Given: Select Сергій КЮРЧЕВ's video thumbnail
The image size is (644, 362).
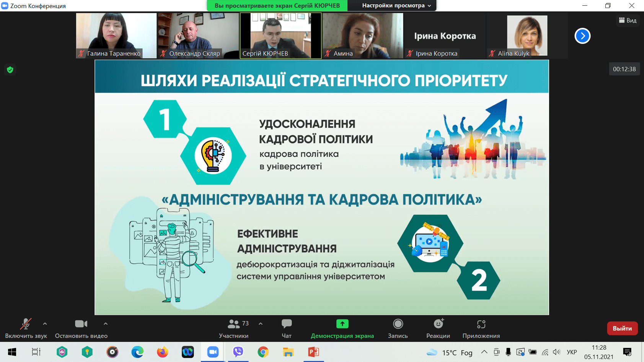Looking at the screenshot, I should (280, 36).
